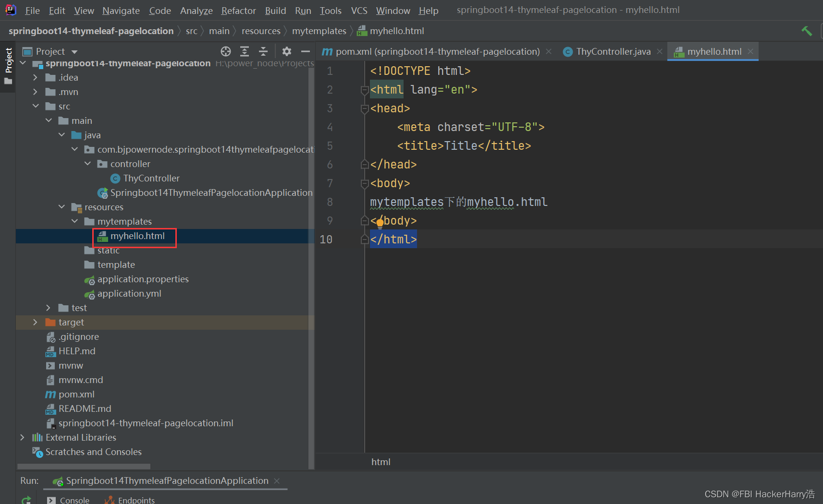823x504 pixels.
Task: Collapse the java folder
Action: (61, 135)
